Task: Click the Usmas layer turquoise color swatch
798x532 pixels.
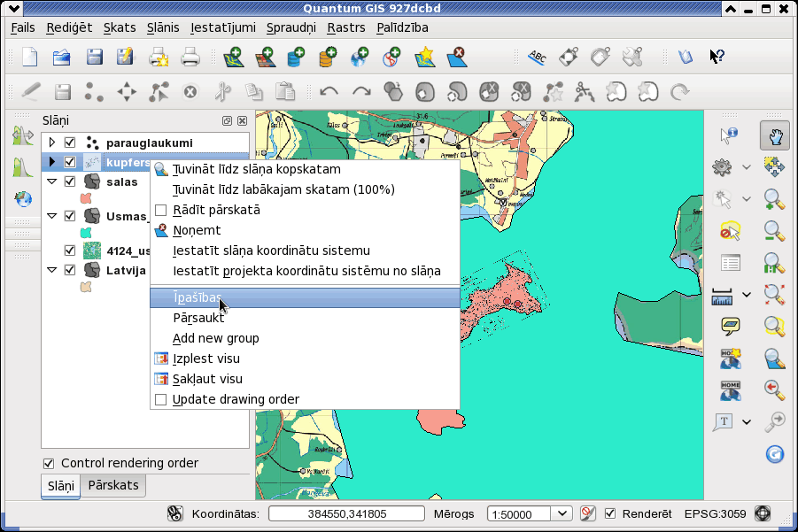Action: 86,233
